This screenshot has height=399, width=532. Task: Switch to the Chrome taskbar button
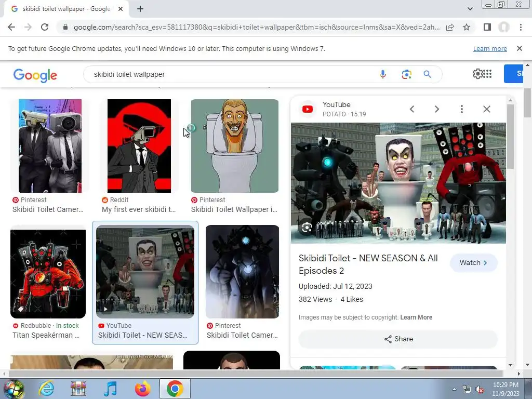click(175, 389)
